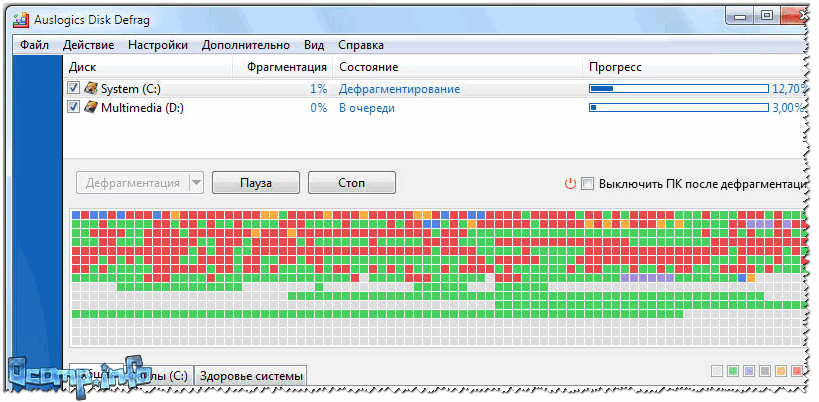This screenshot has height=402, width=819.
Task: Click the Auslogics Disk Defrag title bar icon
Action: pyautogui.click(x=21, y=20)
